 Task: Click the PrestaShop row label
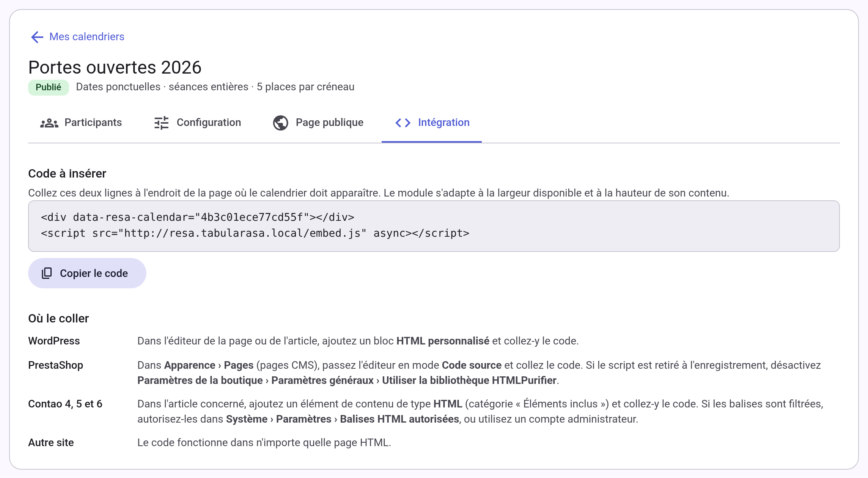(55, 365)
